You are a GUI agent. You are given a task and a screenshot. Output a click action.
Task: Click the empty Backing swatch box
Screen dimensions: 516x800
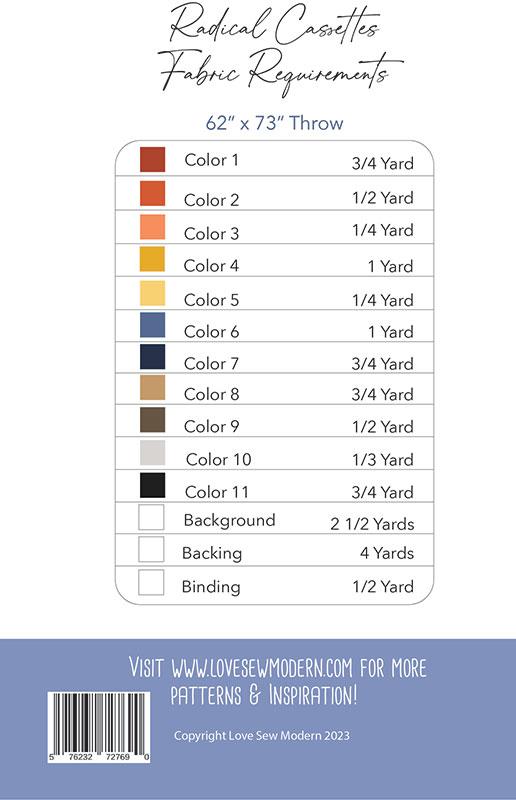click(151, 549)
